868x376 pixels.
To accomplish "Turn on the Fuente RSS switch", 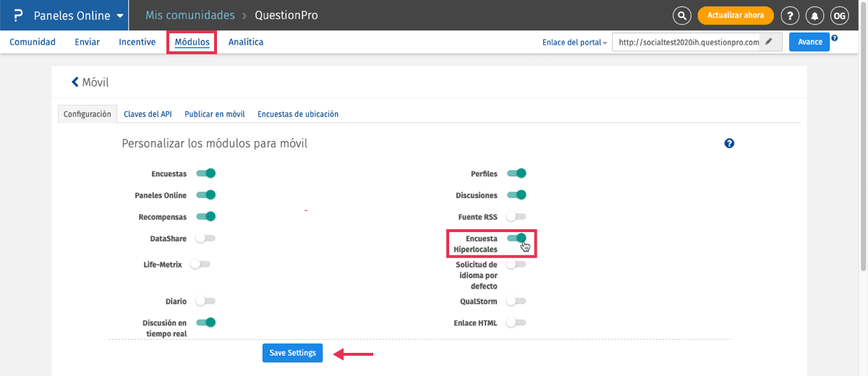I will (x=516, y=216).
